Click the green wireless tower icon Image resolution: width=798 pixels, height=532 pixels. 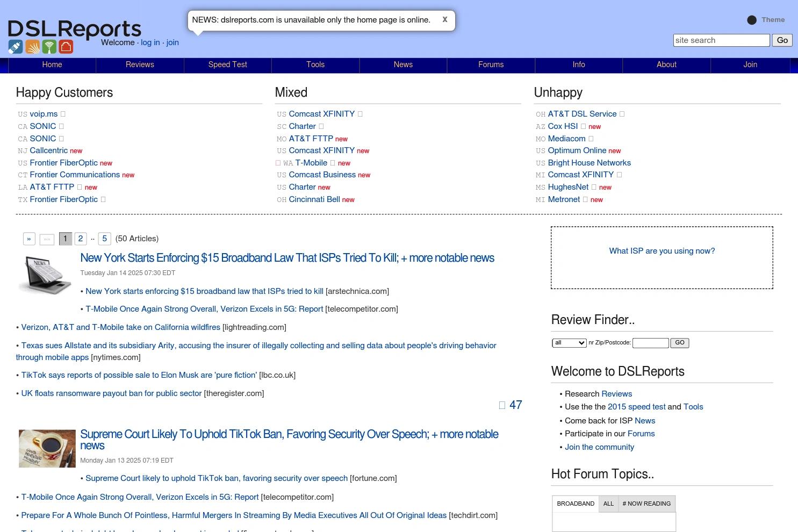point(49,47)
